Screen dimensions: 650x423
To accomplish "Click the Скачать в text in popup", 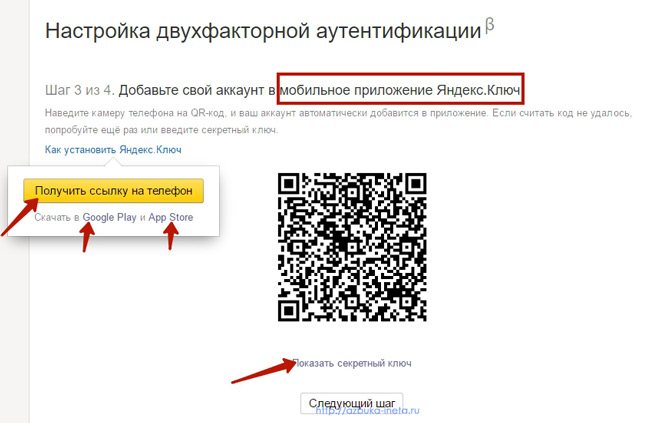I will (57, 217).
